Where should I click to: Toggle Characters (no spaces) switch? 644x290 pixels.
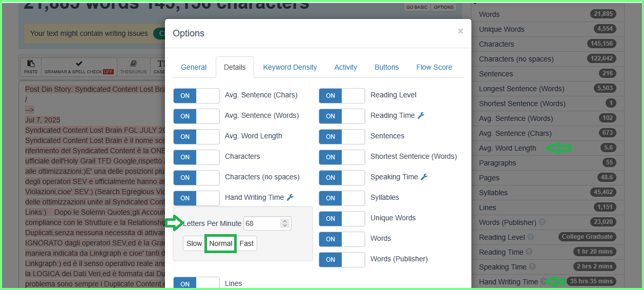click(x=196, y=177)
